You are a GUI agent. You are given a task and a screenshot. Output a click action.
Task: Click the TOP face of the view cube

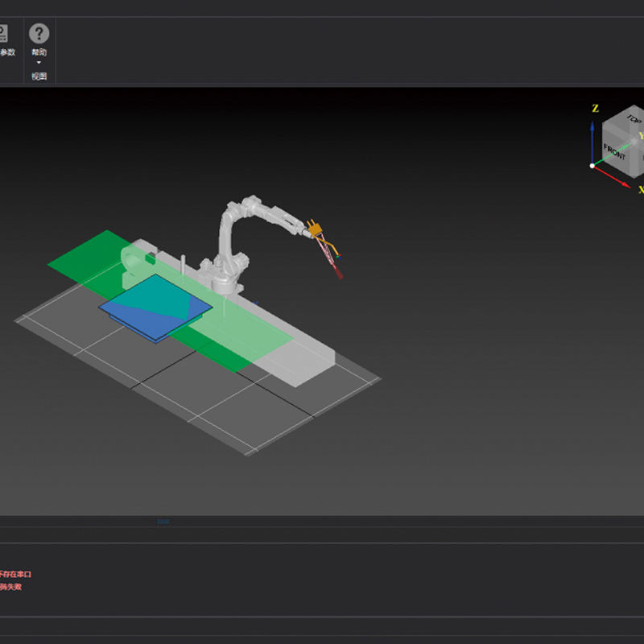pos(633,119)
